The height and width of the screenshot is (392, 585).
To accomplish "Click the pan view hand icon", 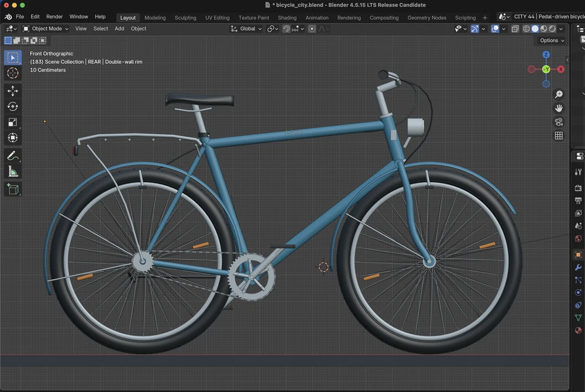I will coord(559,108).
